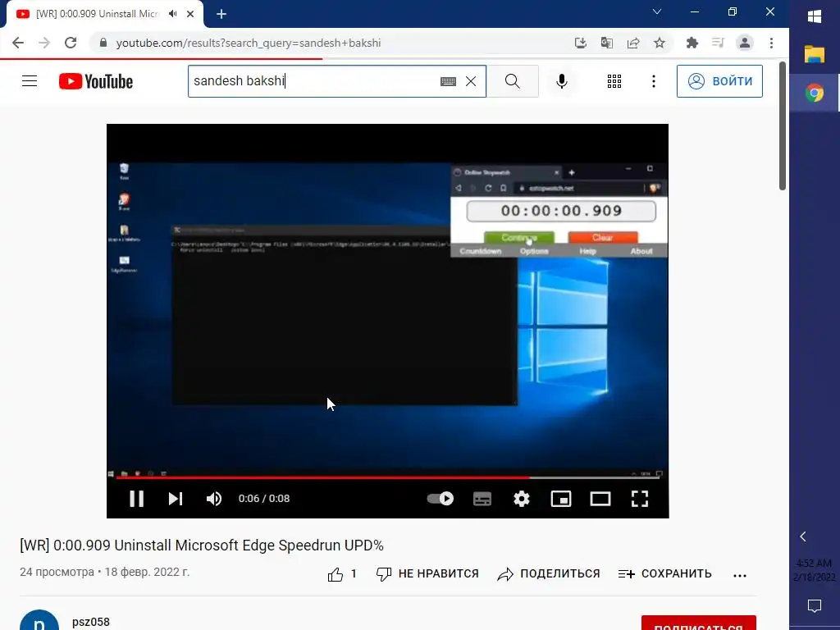Expand the system tray chevron

803,536
